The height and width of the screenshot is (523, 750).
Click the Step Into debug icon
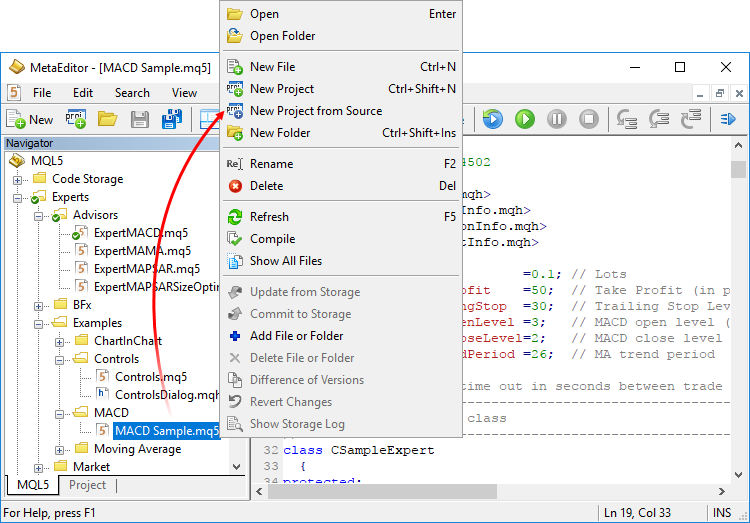tap(627, 119)
